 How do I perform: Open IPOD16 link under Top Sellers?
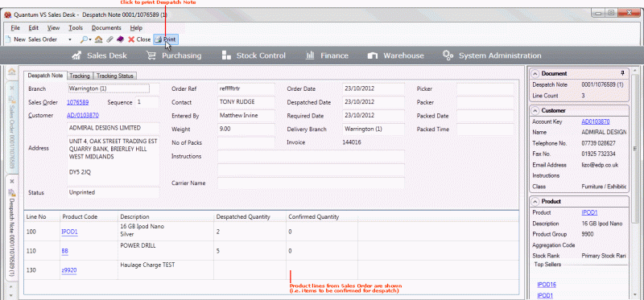pyautogui.click(x=547, y=285)
